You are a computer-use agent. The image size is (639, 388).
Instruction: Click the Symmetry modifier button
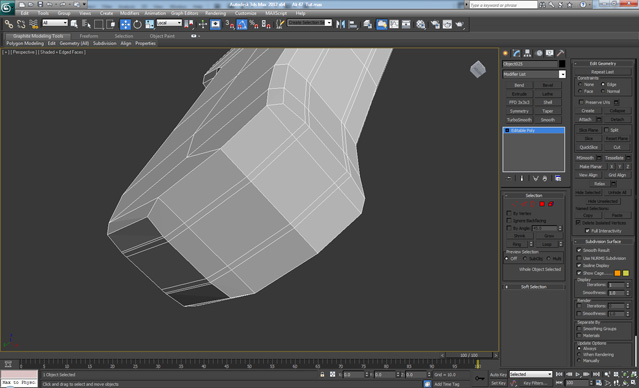[519, 111]
